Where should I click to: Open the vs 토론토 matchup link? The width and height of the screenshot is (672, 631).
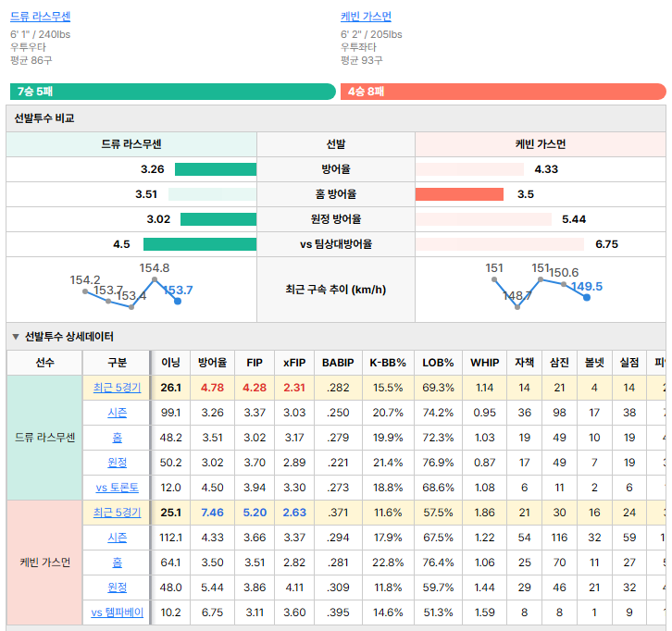pyautogui.click(x=117, y=488)
